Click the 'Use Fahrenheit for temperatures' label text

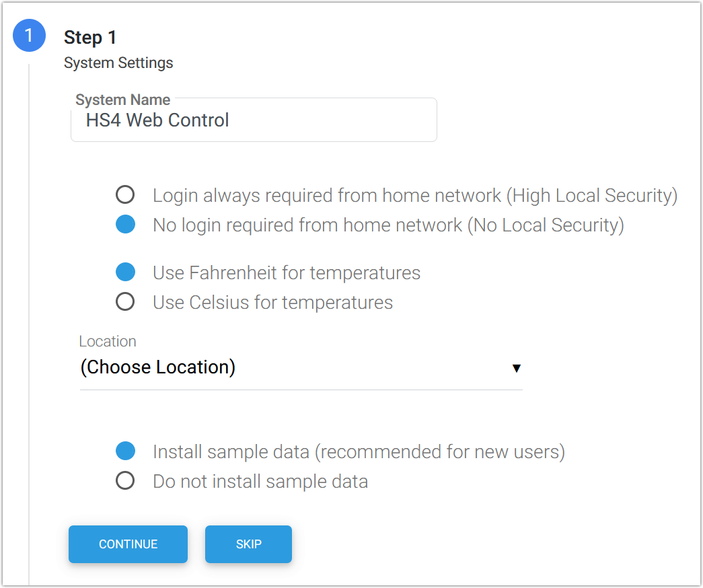[286, 272]
